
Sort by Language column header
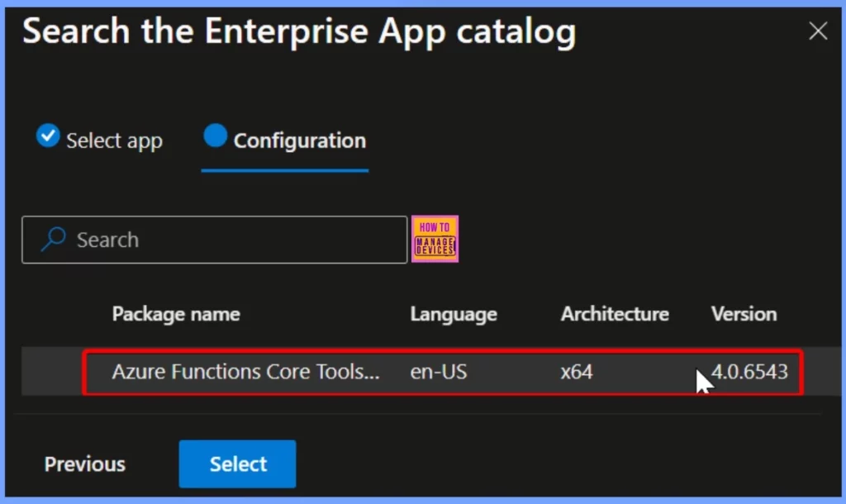point(454,314)
